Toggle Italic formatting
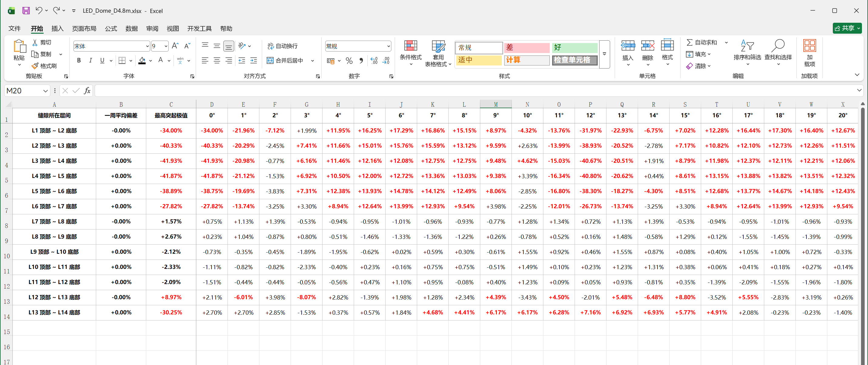This screenshot has width=868, height=365. click(x=90, y=61)
